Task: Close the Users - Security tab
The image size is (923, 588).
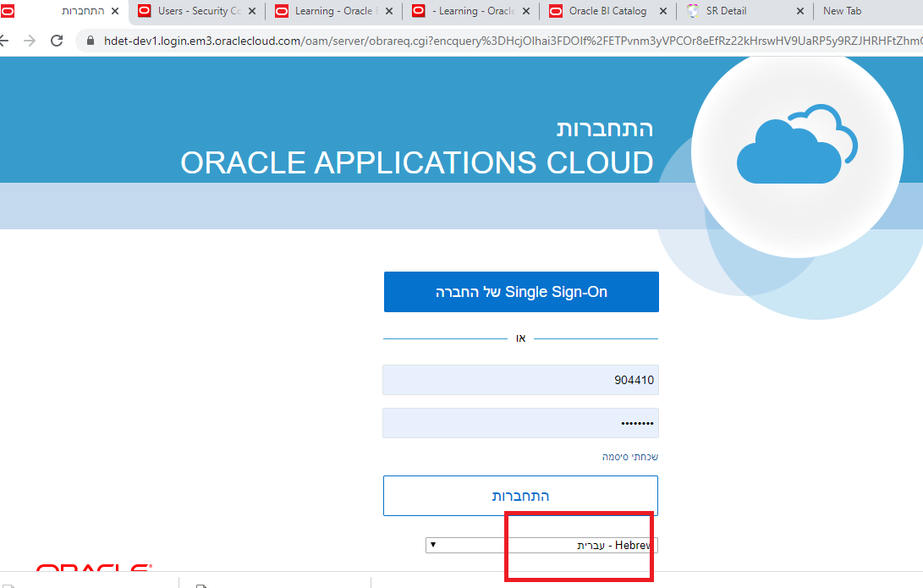Action: (252, 11)
